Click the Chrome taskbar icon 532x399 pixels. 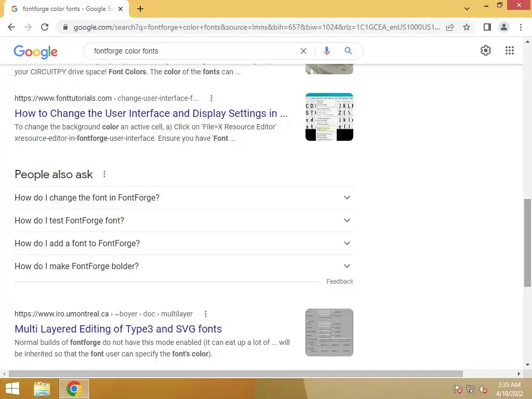tap(74, 389)
